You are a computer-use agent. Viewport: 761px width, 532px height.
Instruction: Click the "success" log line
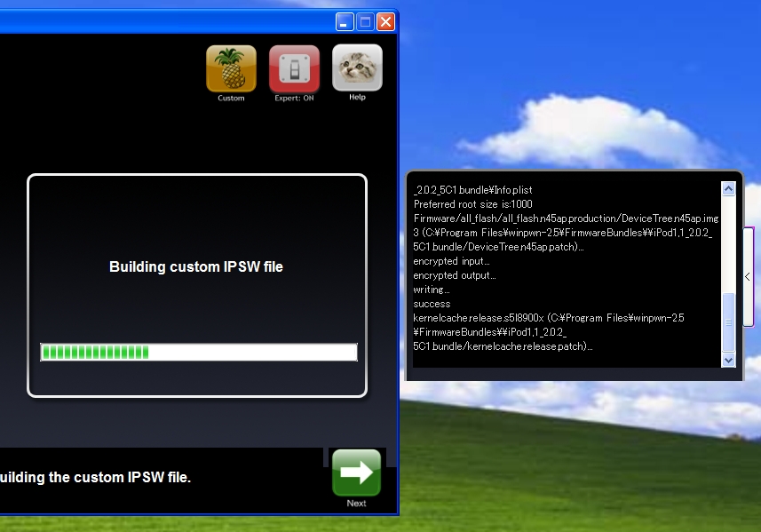(432, 304)
